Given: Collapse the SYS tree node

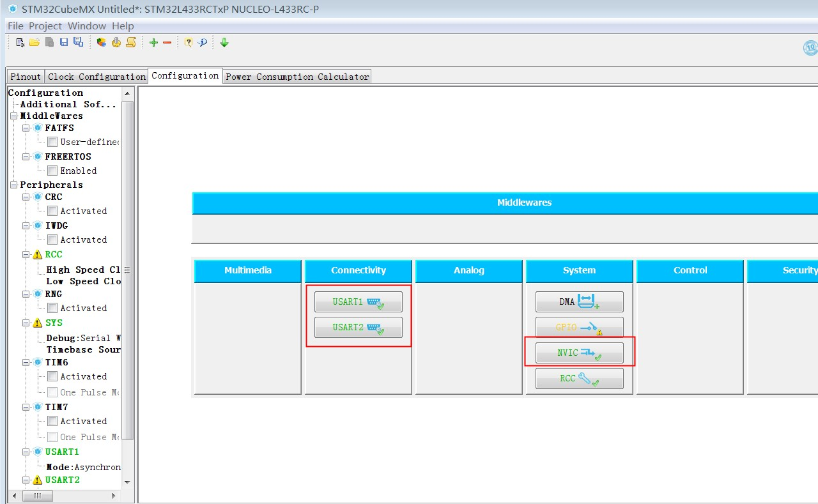Looking at the screenshot, I should tap(26, 323).
